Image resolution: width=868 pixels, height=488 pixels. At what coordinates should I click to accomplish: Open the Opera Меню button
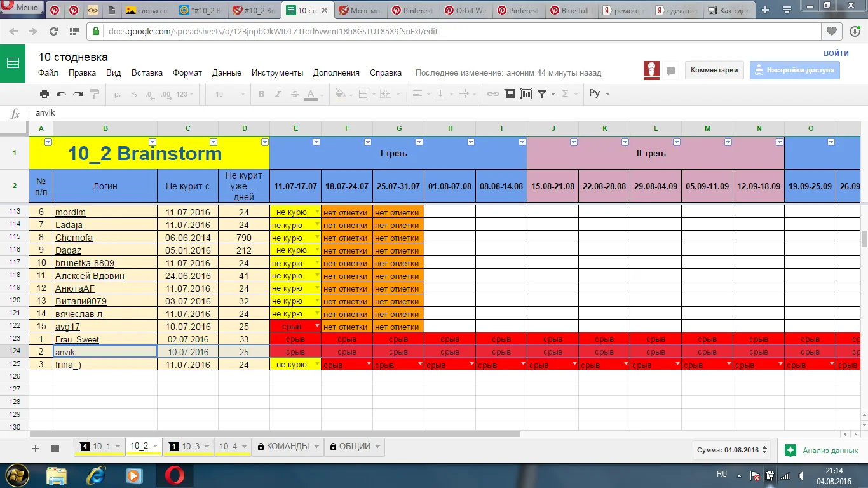click(x=22, y=8)
